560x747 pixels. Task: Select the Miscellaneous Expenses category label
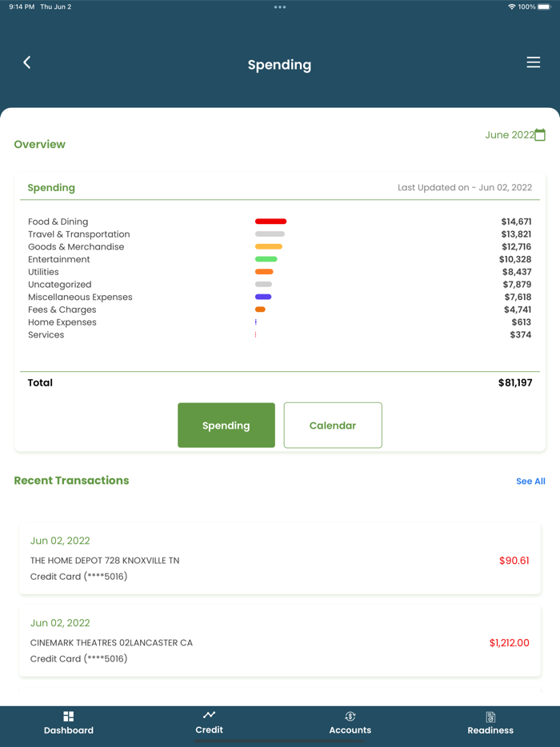tap(80, 297)
